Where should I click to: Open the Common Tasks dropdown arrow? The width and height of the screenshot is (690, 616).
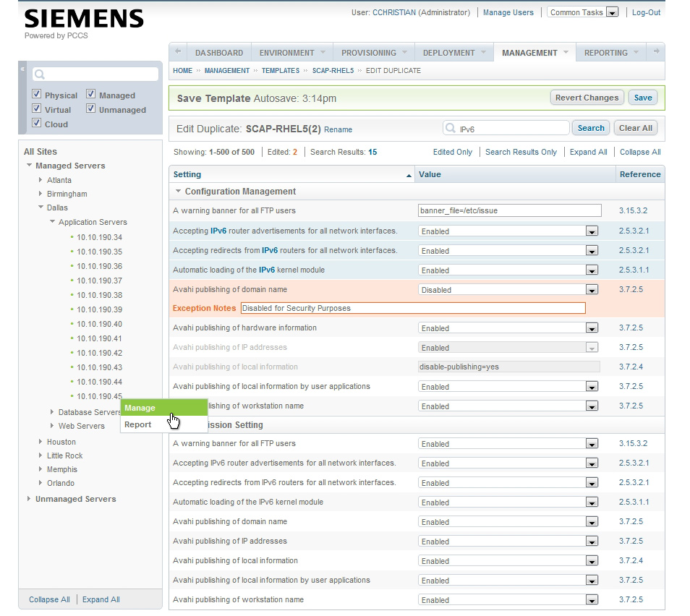click(613, 12)
